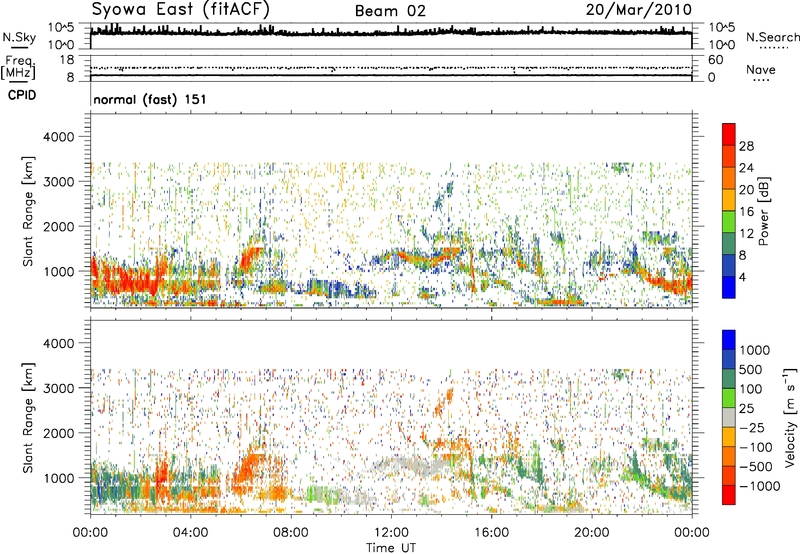The width and height of the screenshot is (800, 554).
Task: Select the red bottom segment of Velocity color bar
Action: pos(729,495)
